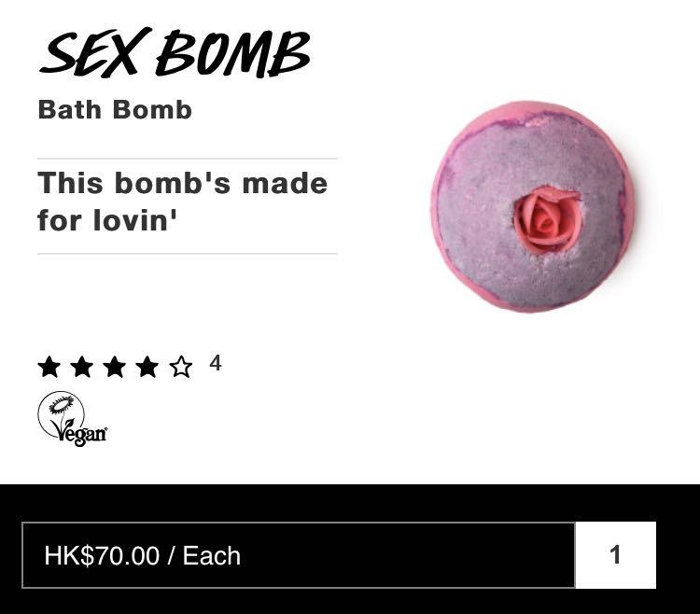Select the third rating star
Viewport: 700px width, 614px height.
115,367
